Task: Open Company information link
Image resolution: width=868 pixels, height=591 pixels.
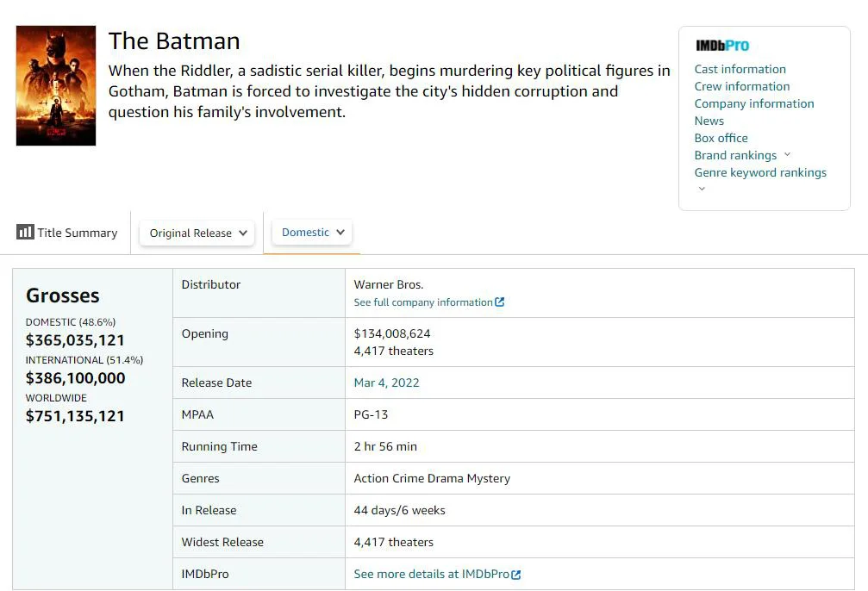Action: coord(753,103)
